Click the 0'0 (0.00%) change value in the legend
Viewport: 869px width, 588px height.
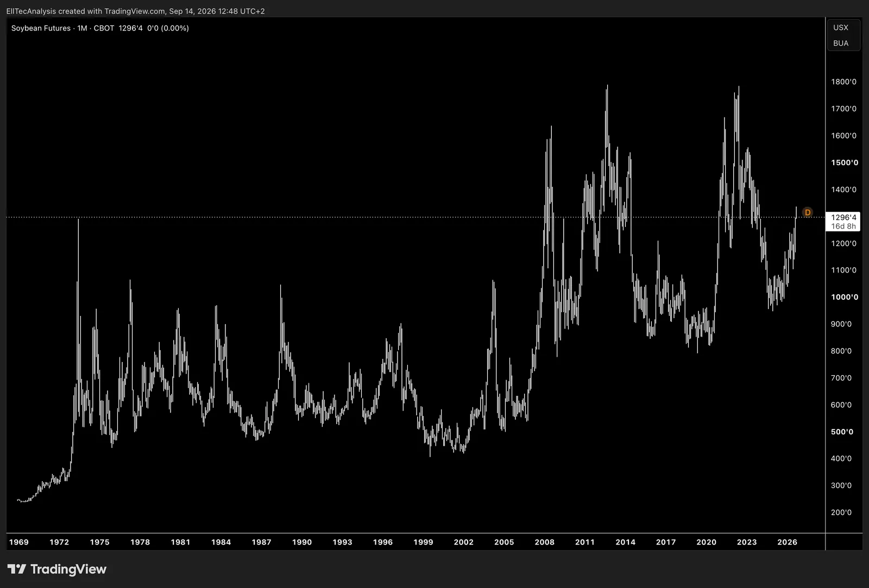tap(168, 28)
